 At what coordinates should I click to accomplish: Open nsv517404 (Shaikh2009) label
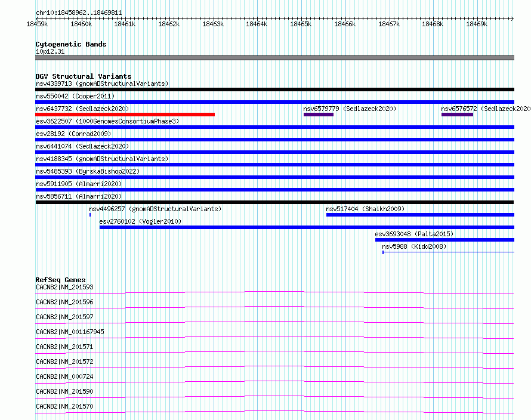pyautogui.click(x=365, y=209)
